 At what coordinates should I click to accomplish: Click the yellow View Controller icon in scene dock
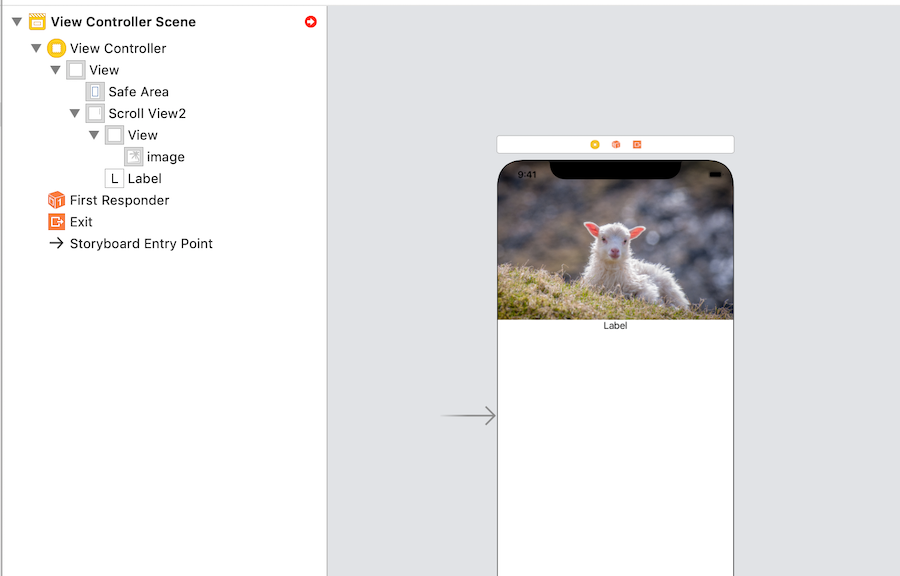[596, 143]
